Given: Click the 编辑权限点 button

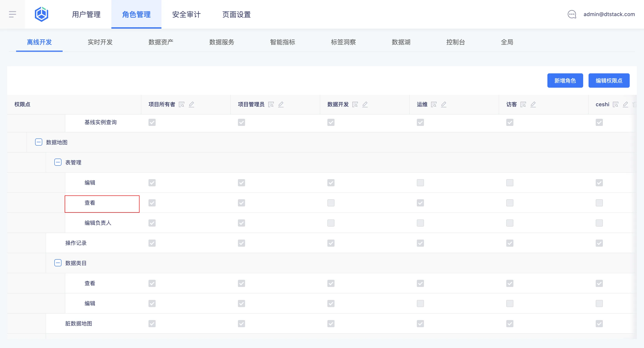Looking at the screenshot, I should (x=609, y=81).
